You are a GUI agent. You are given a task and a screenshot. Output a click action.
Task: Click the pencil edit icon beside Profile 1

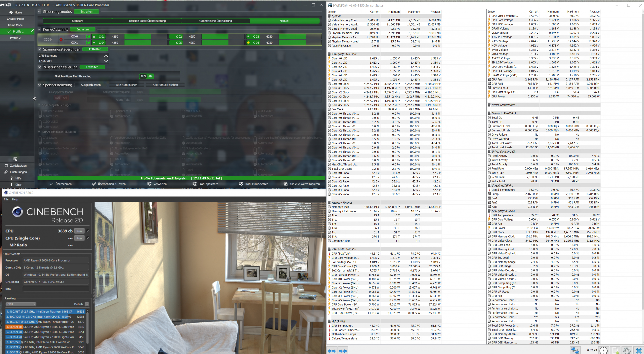coord(32,31)
